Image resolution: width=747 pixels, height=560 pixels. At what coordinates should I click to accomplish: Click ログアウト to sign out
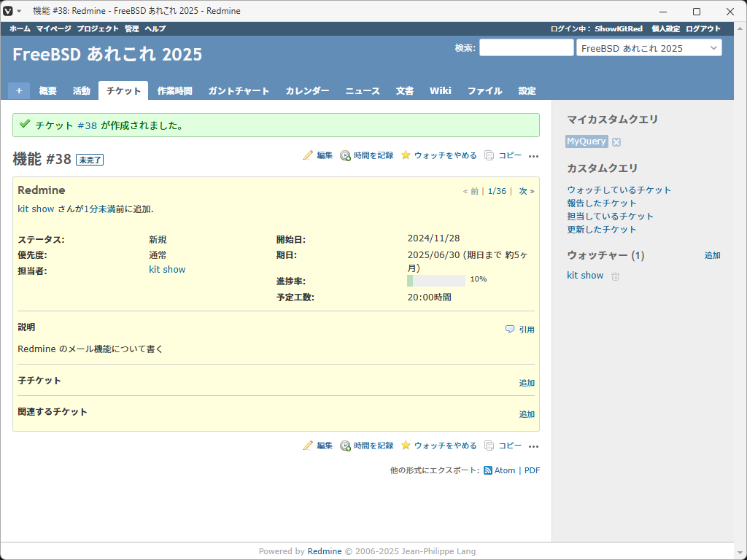(703, 28)
